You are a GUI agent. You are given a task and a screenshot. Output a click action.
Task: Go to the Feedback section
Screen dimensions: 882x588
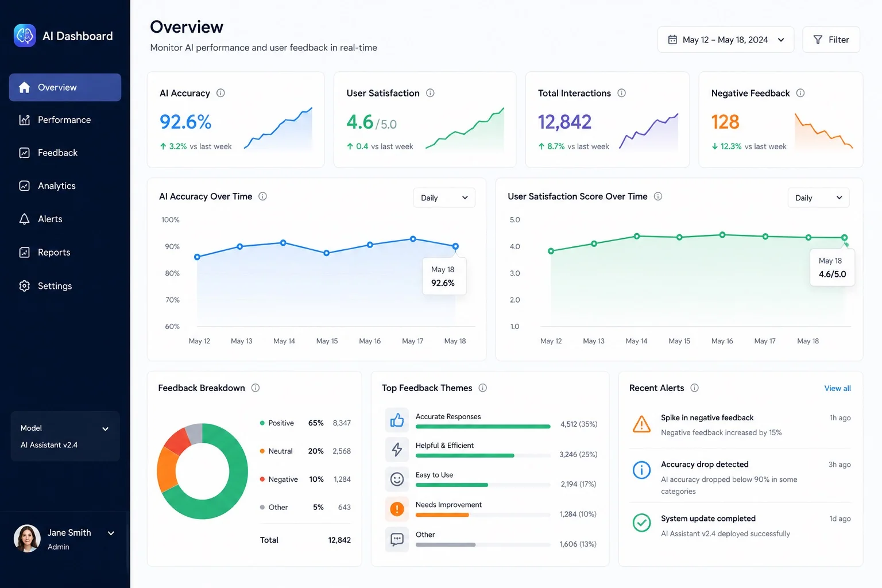click(65, 153)
